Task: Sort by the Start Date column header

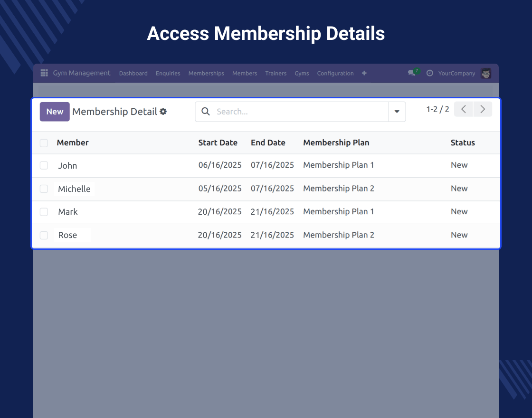Action: pyautogui.click(x=218, y=142)
